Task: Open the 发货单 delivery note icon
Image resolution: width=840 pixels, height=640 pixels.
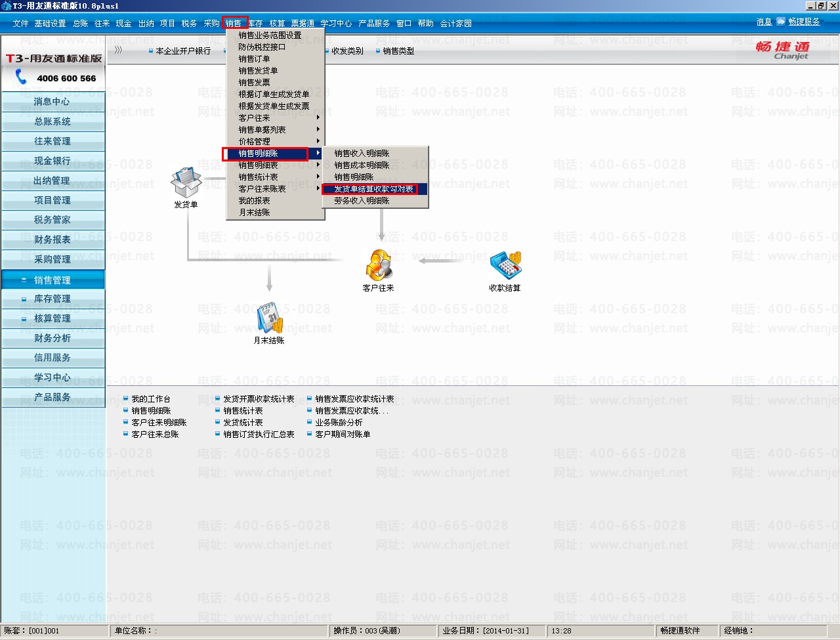Action: (186, 183)
